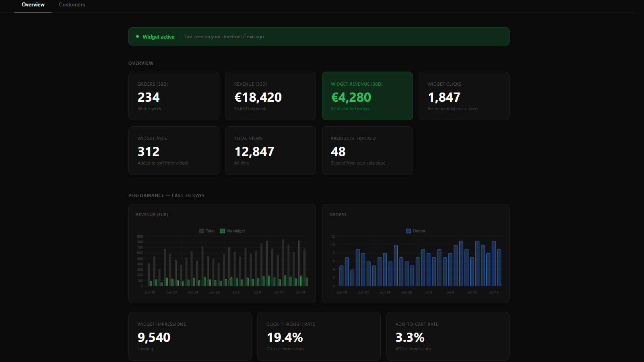This screenshot has height=362, width=644.
Task: Click the Total Views card
Action: click(x=270, y=150)
